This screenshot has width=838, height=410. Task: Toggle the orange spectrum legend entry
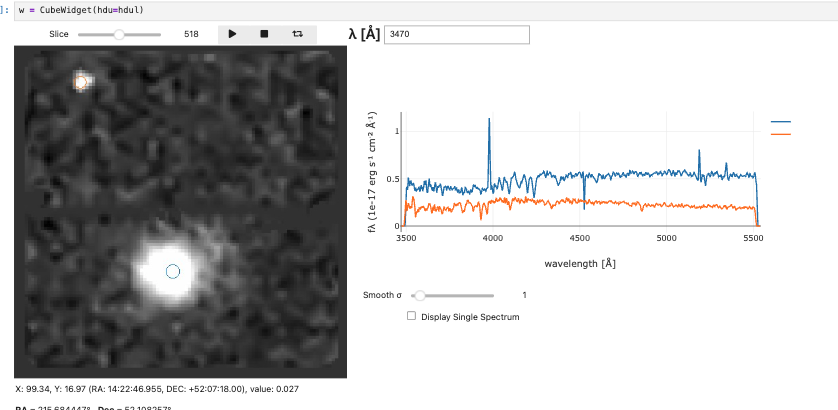tap(781, 134)
